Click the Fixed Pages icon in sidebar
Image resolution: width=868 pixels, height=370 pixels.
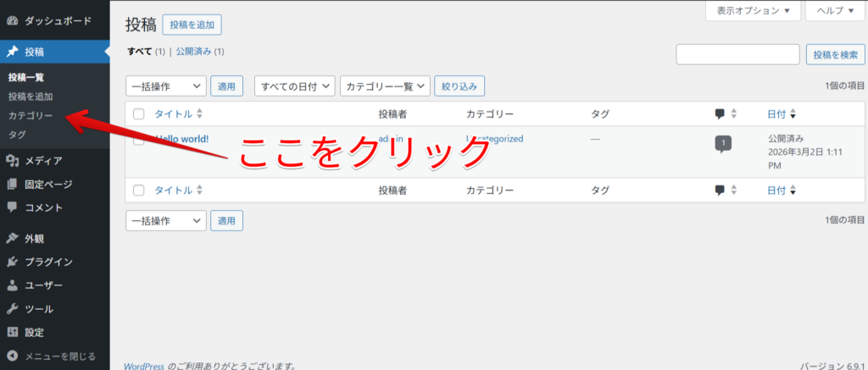point(13,185)
